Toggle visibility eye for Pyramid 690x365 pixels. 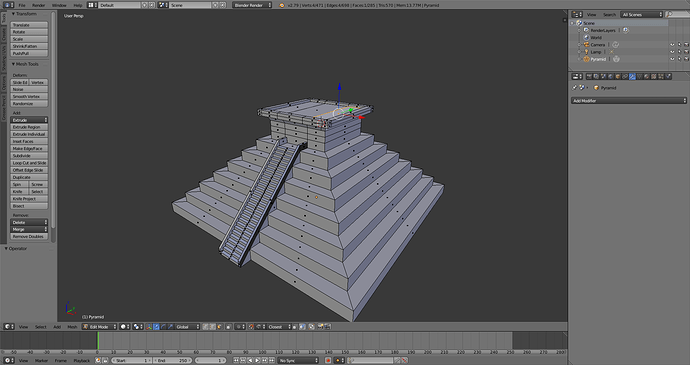672,59
